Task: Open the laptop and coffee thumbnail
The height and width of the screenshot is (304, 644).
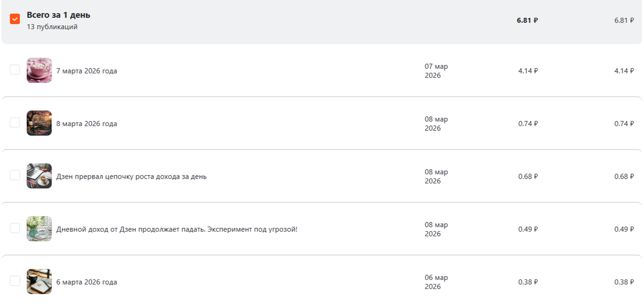Action: [x=39, y=176]
